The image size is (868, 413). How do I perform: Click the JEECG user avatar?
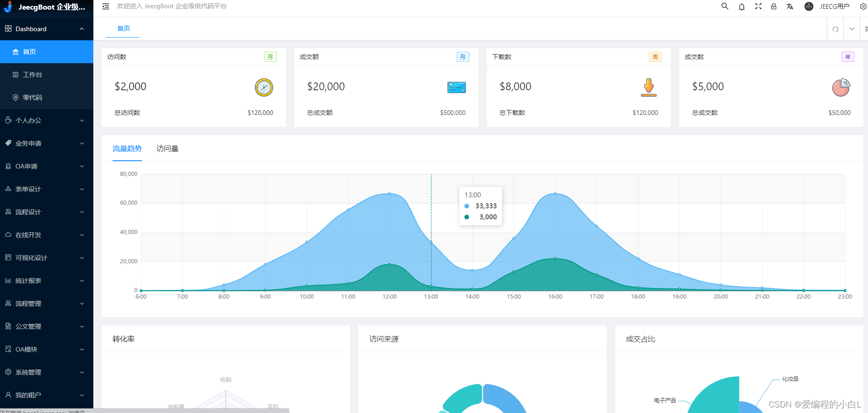point(809,6)
